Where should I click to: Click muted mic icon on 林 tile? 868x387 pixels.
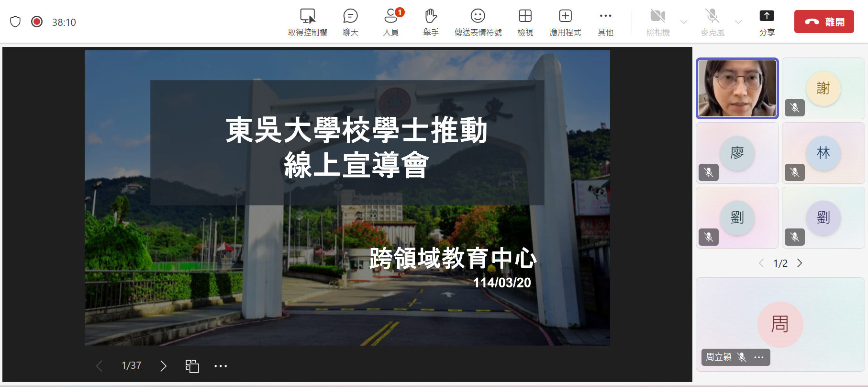click(795, 172)
